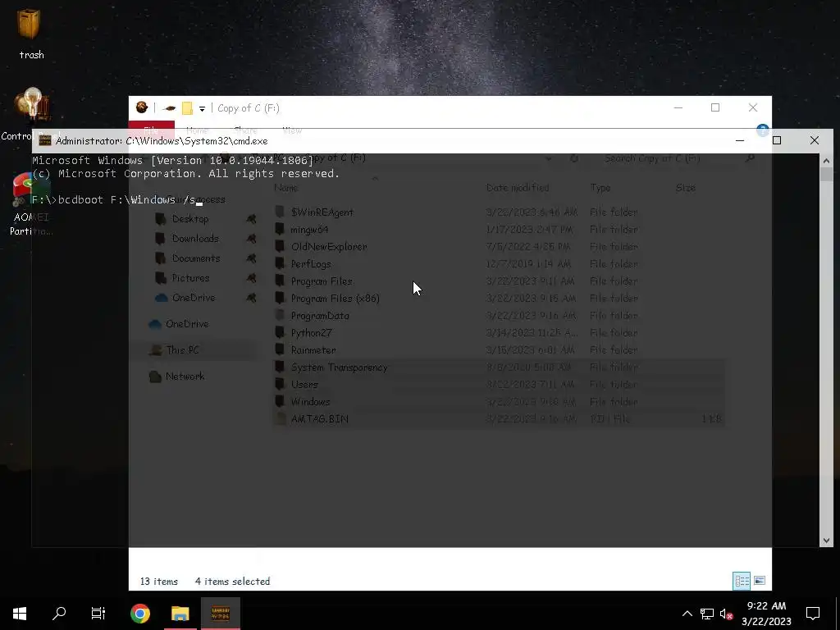Click the pin icon next to Pictures
840x630 pixels.
251,279
